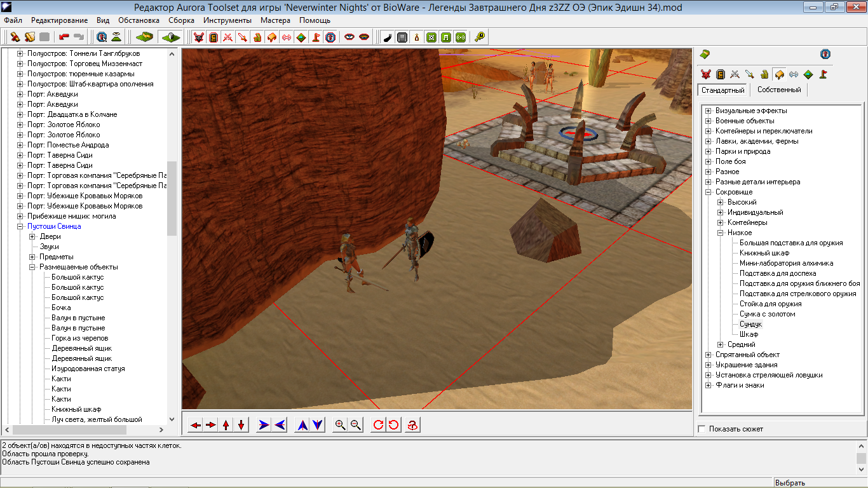The width and height of the screenshot is (868, 488).
Task: Open the 'Помощь' menu
Action: coord(315,20)
